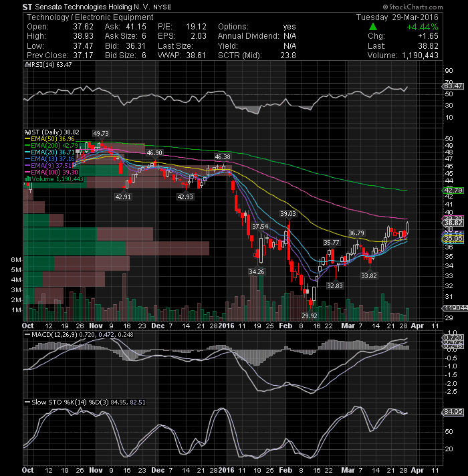Click the +4.44% percent change value

[423, 27]
